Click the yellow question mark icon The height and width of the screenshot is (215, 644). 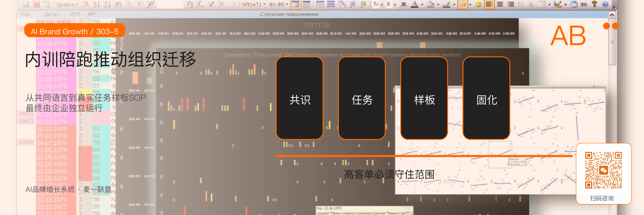pyautogui.click(x=594, y=4)
